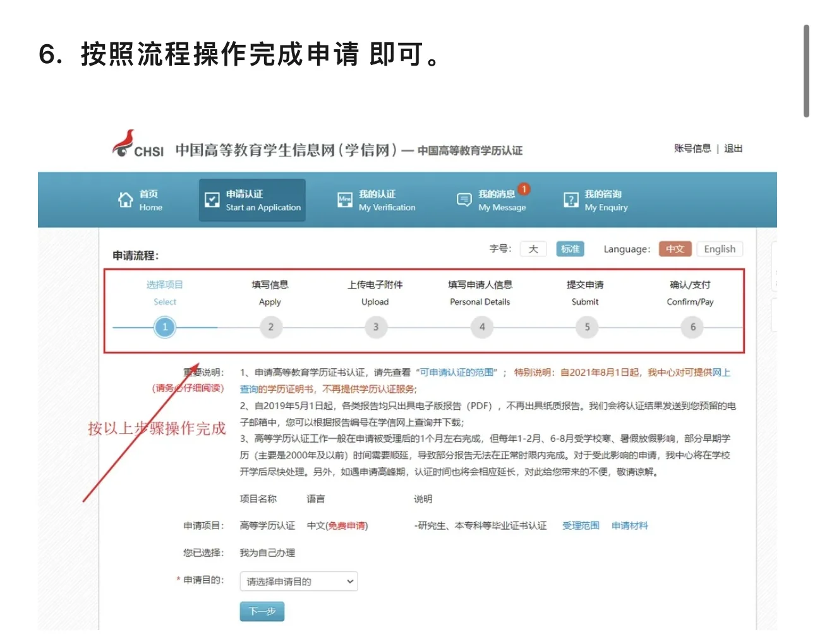Click the My Enquiry question icon
The image size is (815, 644).
pyautogui.click(x=570, y=200)
